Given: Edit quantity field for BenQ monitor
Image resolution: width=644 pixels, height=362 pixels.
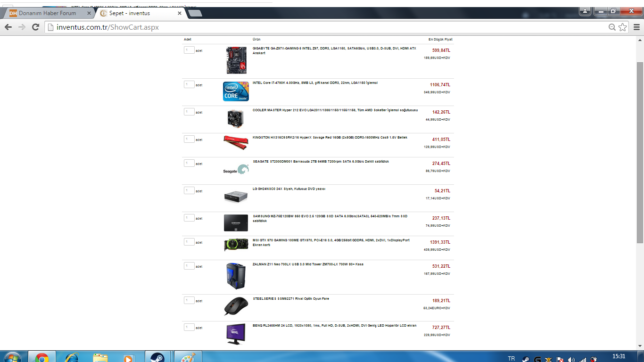Looking at the screenshot, I should pyautogui.click(x=189, y=327).
